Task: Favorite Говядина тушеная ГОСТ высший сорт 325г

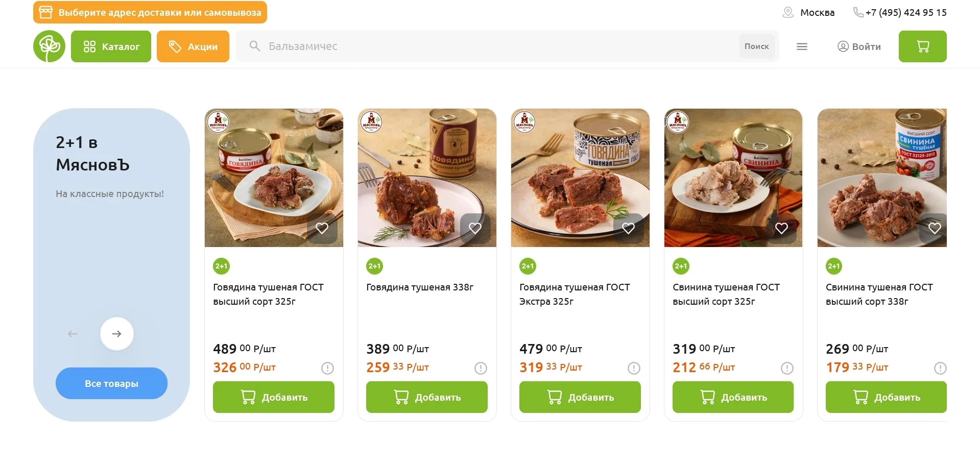Action: pyautogui.click(x=322, y=228)
